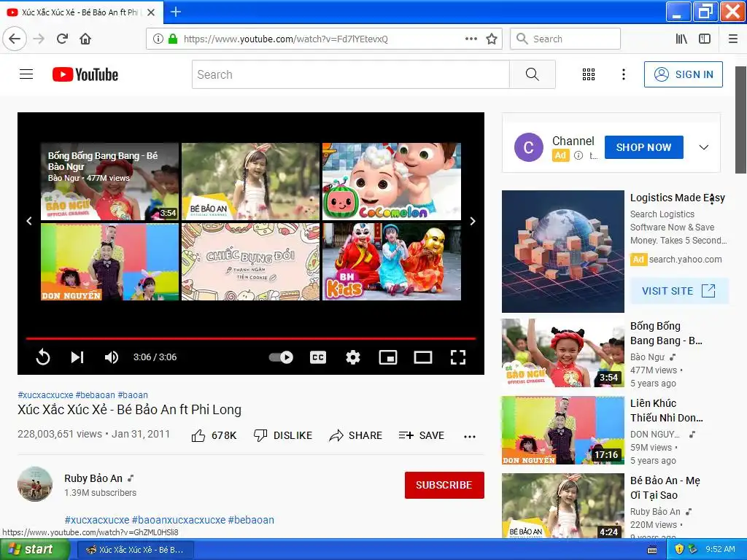The height and width of the screenshot is (560, 747).
Task: Go to YouTube home via logo
Action: click(x=85, y=74)
